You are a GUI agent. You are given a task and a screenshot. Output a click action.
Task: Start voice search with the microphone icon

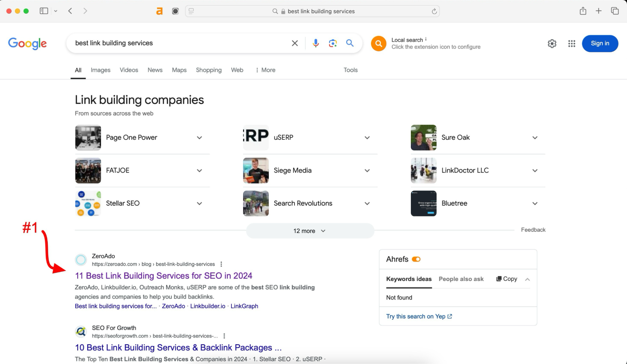[x=316, y=43]
